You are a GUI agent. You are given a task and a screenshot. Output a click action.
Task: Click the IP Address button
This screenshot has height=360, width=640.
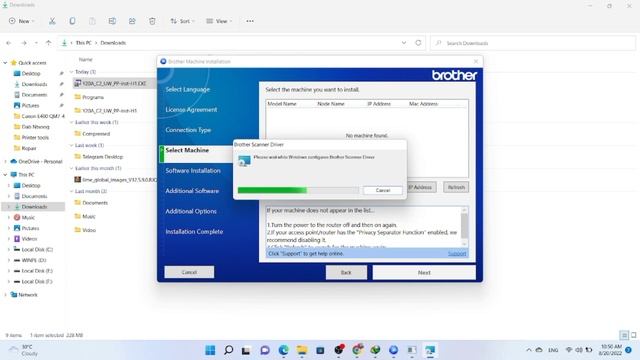[421, 187]
